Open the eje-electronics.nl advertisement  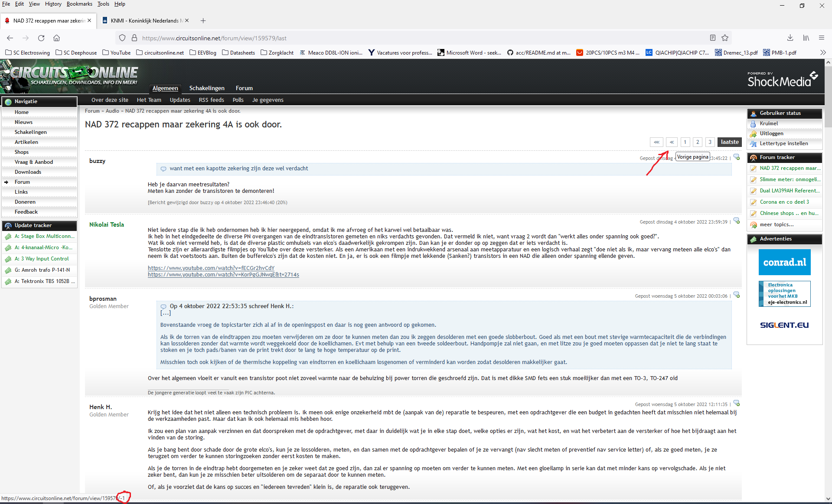point(784,294)
